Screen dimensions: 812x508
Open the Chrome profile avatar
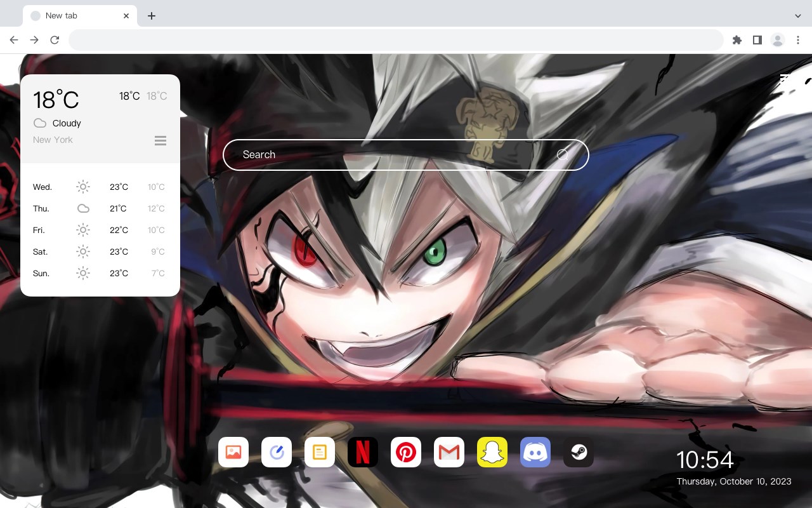click(778, 40)
